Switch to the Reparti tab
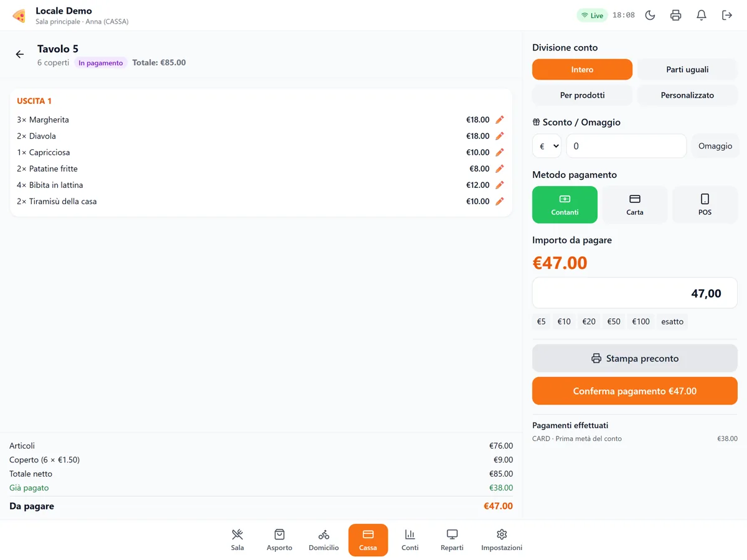The width and height of the screenshot is (747, 560). 452,540
